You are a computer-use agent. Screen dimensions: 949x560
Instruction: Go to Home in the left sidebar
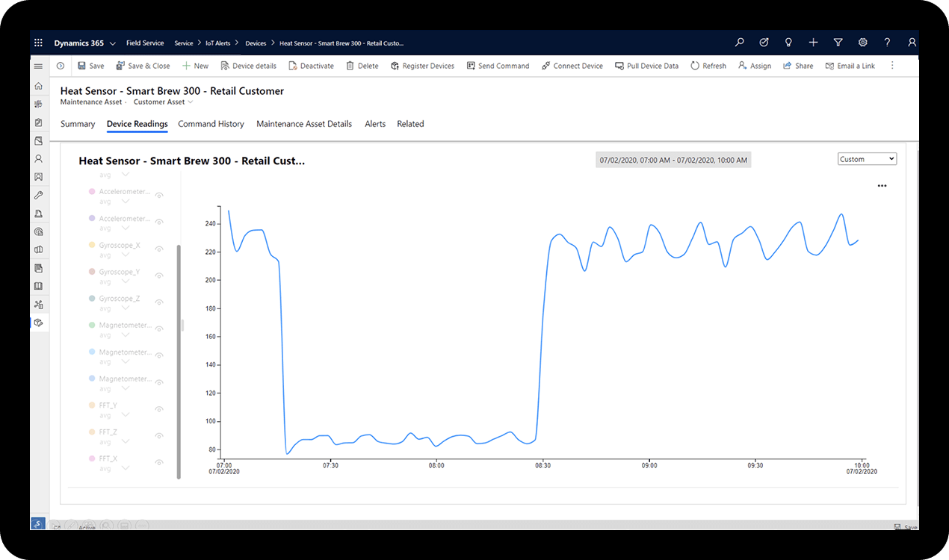click(39, 87)
